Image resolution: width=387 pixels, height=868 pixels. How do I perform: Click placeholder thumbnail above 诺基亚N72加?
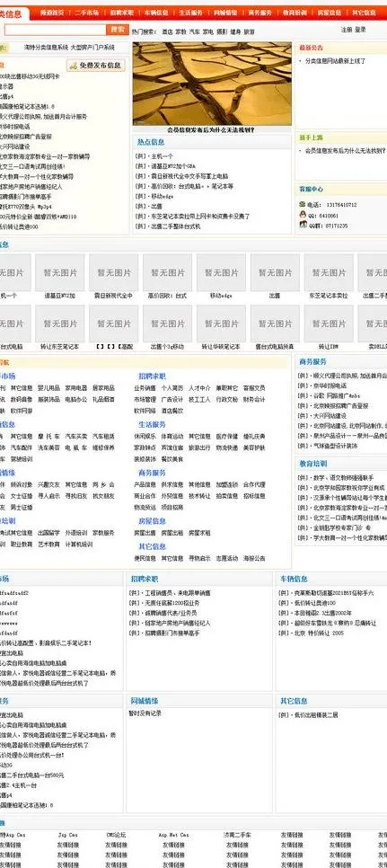tap(59, 272)
